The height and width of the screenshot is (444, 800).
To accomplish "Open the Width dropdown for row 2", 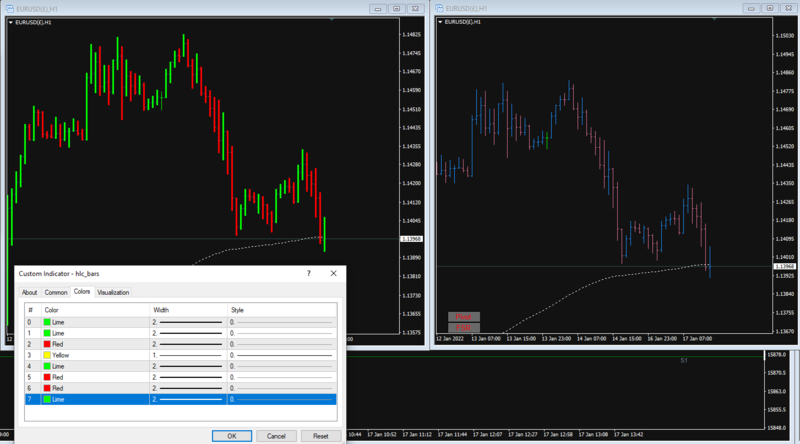I will click(x=188, y=344).
